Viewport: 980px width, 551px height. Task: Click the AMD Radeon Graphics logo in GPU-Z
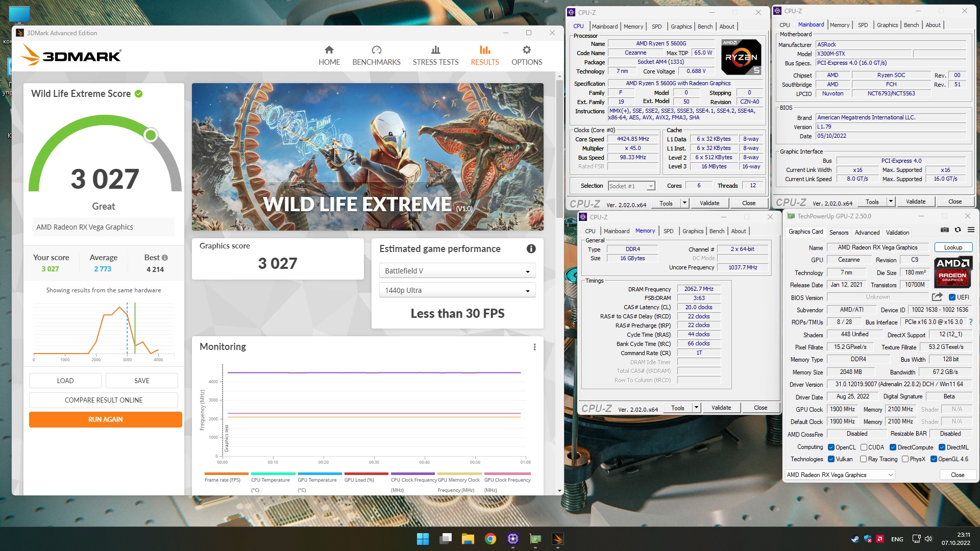tap(952, 272)
